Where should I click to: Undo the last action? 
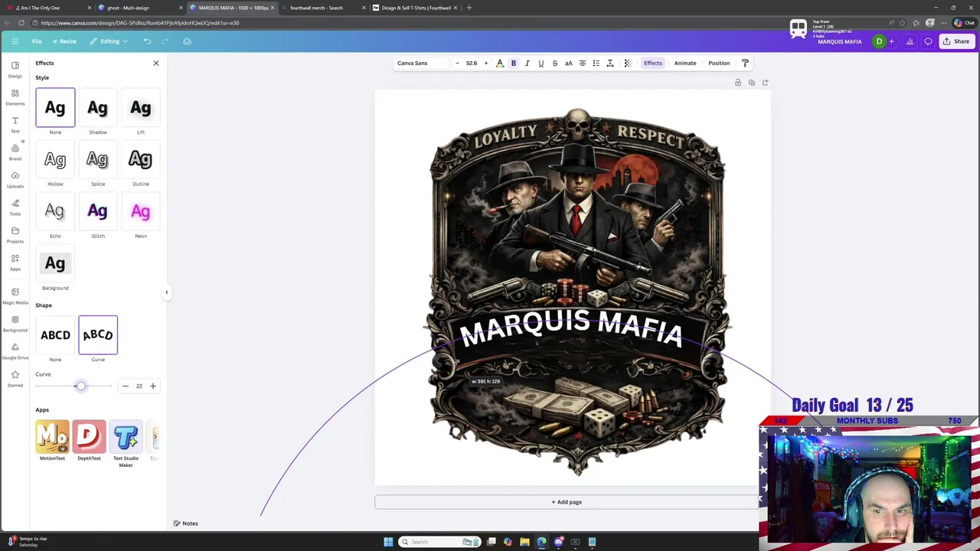tap(147, 41)
